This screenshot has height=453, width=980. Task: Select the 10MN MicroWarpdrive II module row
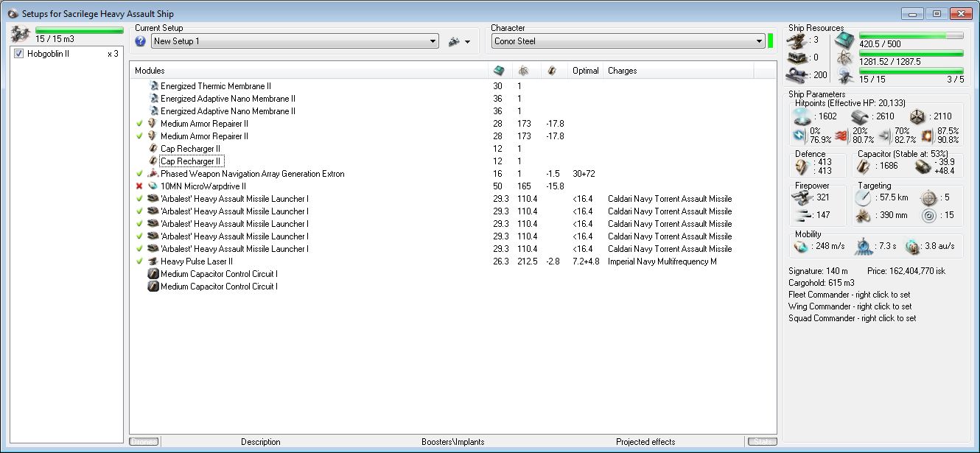(453, 186)
